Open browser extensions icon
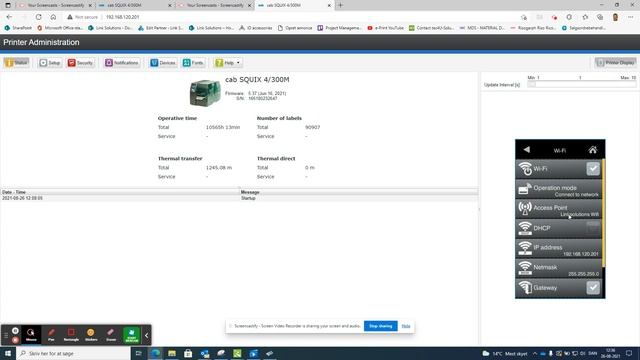The height and width of the screenshot is (360, 640). [x=569, y=17]
